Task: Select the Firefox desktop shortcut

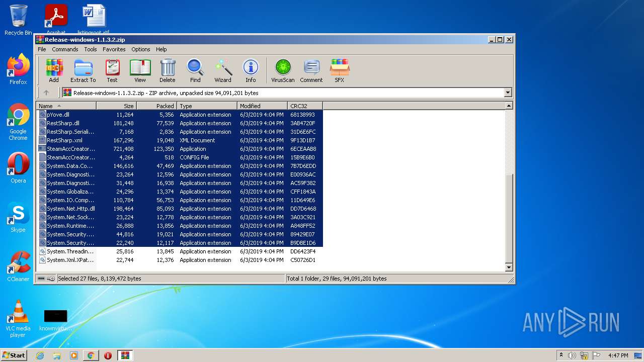Action: [18, 69]
